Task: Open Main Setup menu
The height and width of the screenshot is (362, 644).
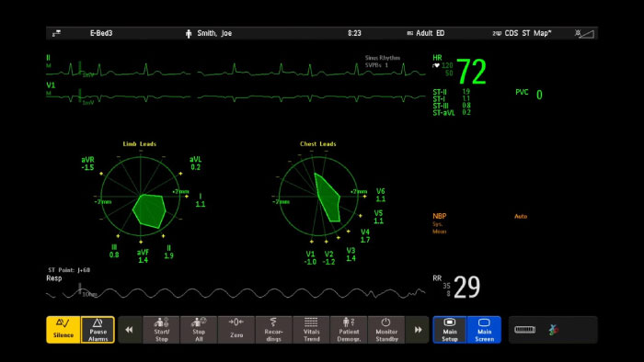Action: [x=450, y=330]
